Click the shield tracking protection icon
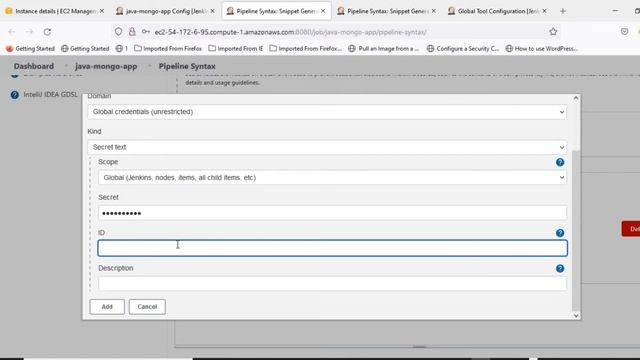The height and width of the screenshot is (360, 640). [118, 32]
